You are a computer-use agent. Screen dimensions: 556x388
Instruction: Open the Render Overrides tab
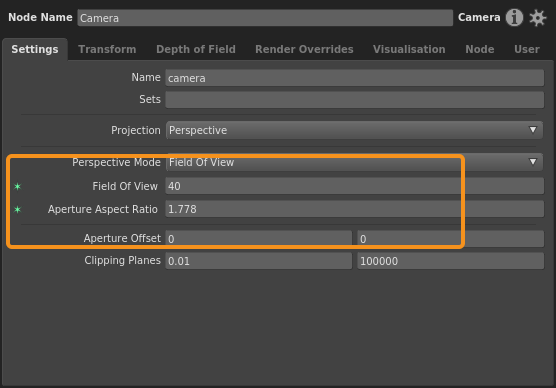[x=304, y=49]
